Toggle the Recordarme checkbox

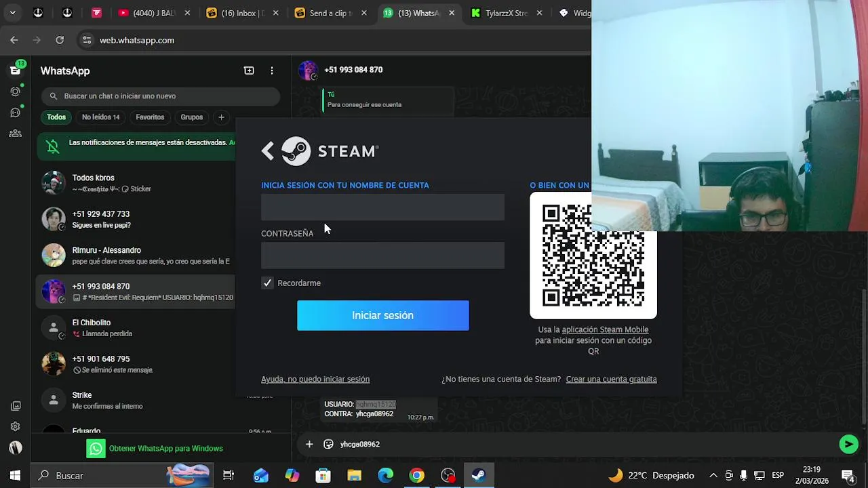click(x=267, y=283)
